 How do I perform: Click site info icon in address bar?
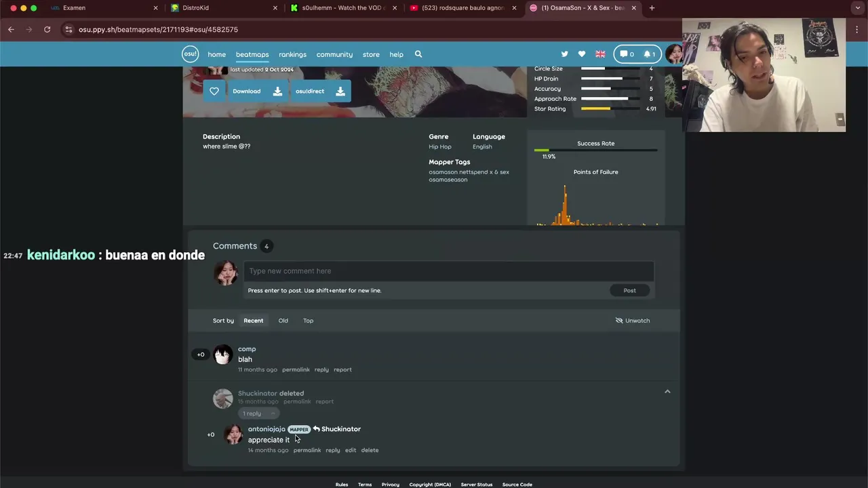coord(68,29)
